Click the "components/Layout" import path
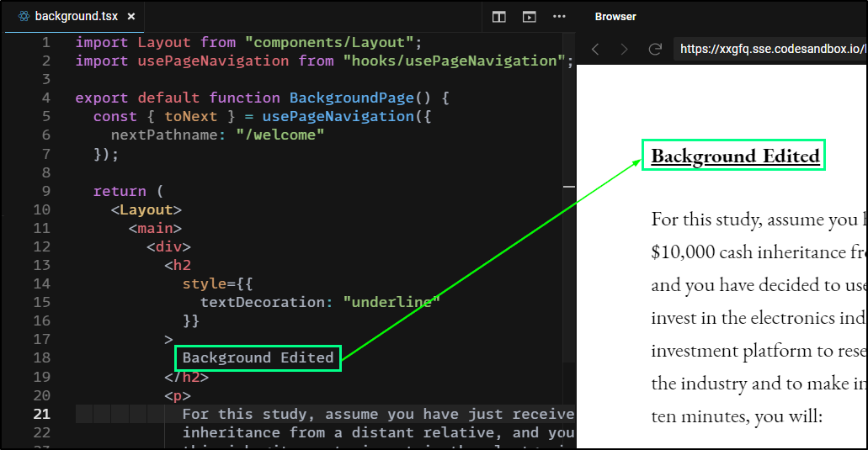The height and width of the screenshot is (450, 868). pos(329,43)
